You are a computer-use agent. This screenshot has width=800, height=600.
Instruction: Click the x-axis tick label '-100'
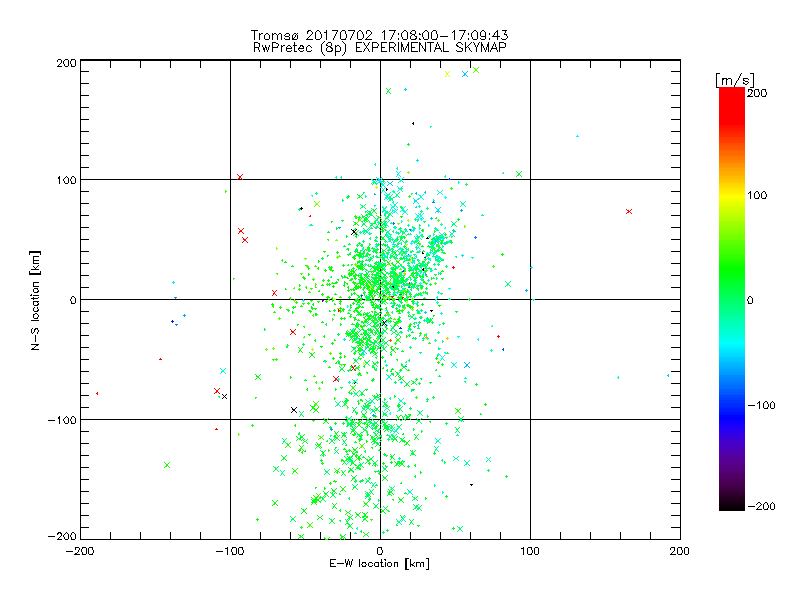click(x=230, y=551)
